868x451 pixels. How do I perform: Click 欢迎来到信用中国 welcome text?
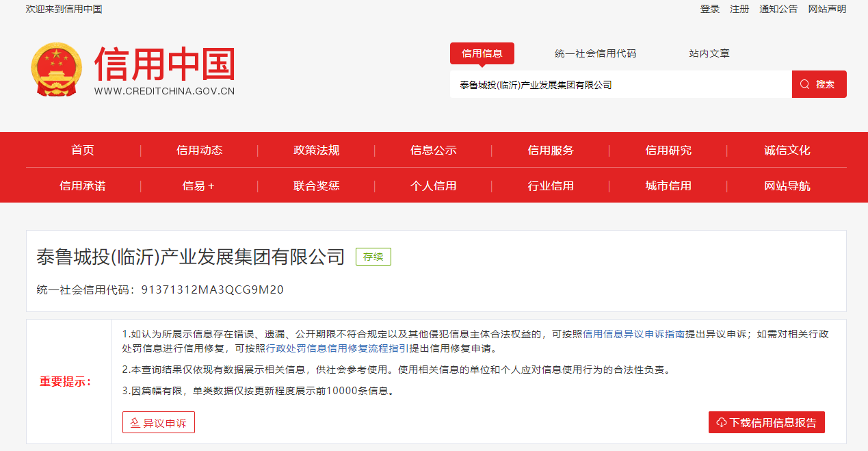[x=64, y=9]
